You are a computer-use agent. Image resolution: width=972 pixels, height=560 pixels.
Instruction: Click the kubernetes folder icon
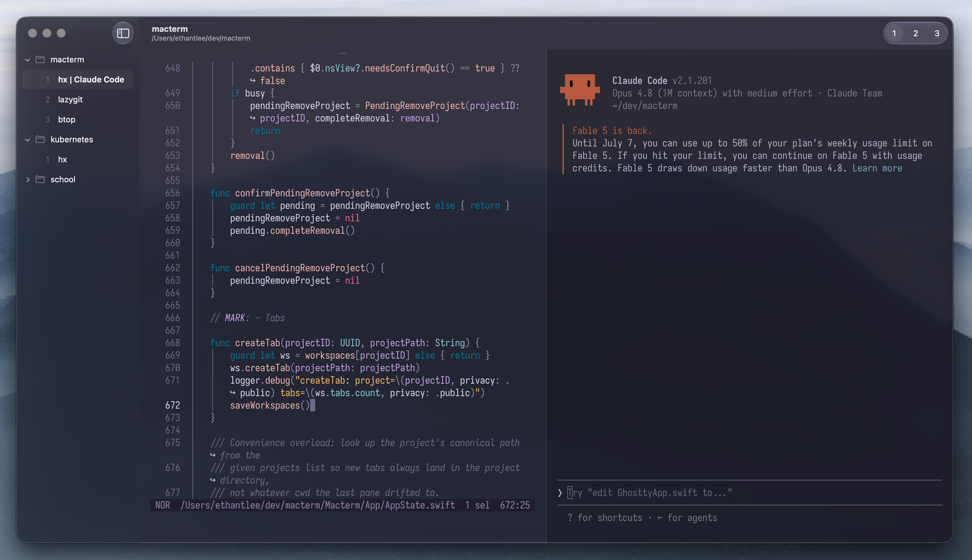pos(40,139)
